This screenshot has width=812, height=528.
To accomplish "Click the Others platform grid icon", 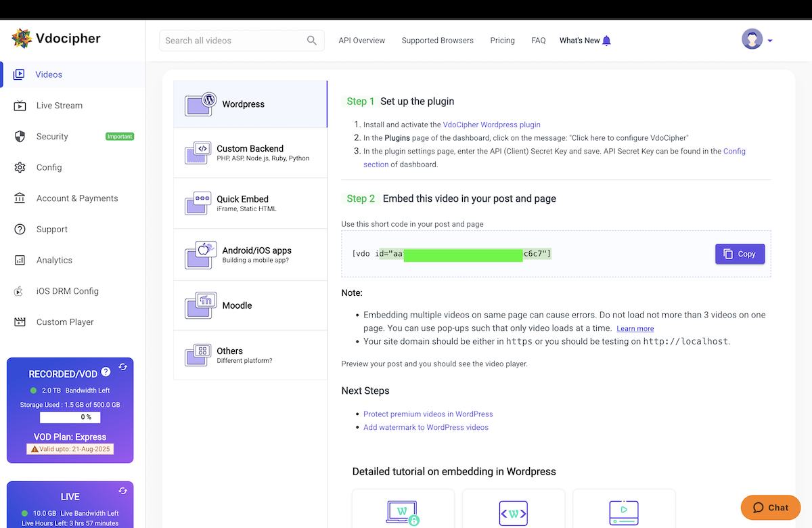I will click(x=198, y=355).
